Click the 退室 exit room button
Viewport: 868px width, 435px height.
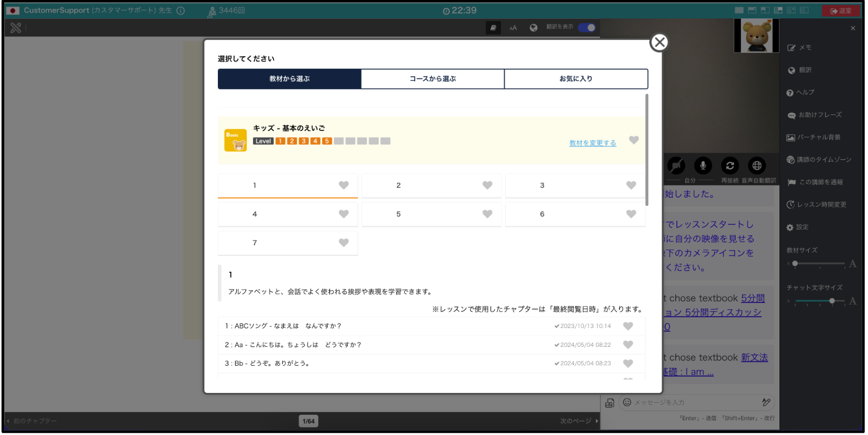tap(841, 11)
